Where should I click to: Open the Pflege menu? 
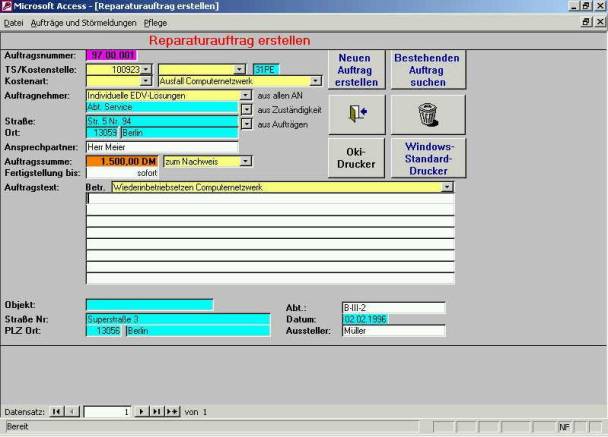point(155,23)
